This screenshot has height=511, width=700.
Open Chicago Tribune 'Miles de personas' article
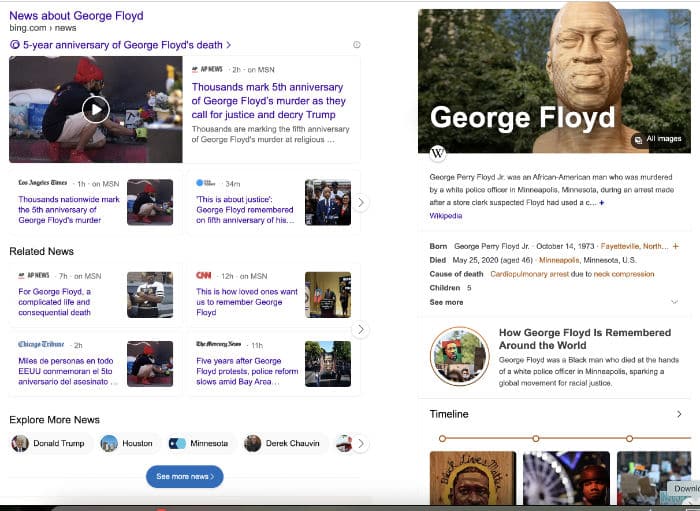67,371
